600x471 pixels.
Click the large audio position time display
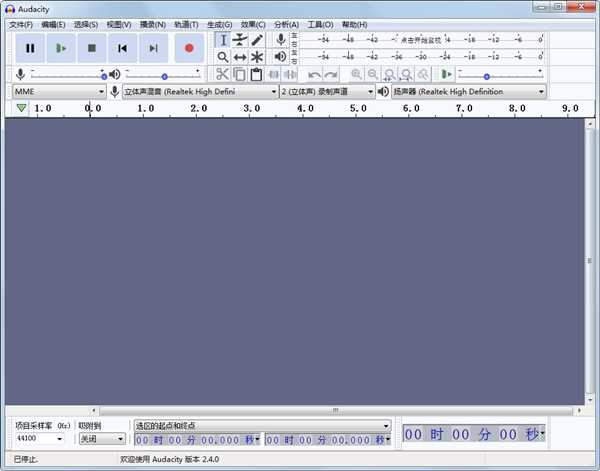(x=474, y=434)
